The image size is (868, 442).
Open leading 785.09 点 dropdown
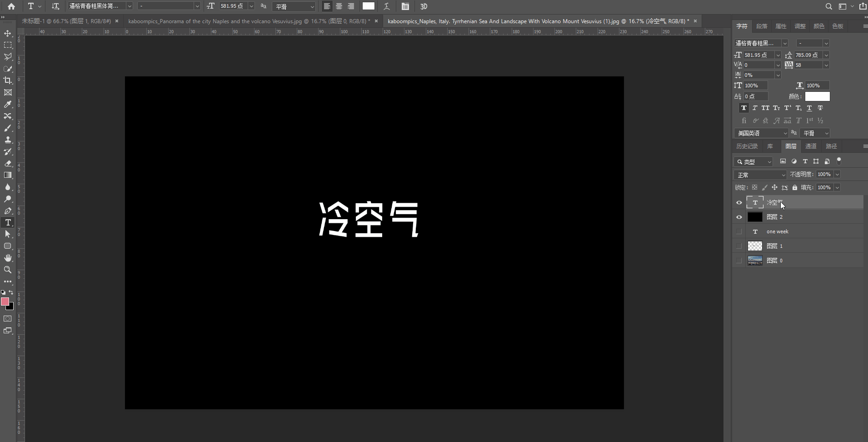pos(826,55)
